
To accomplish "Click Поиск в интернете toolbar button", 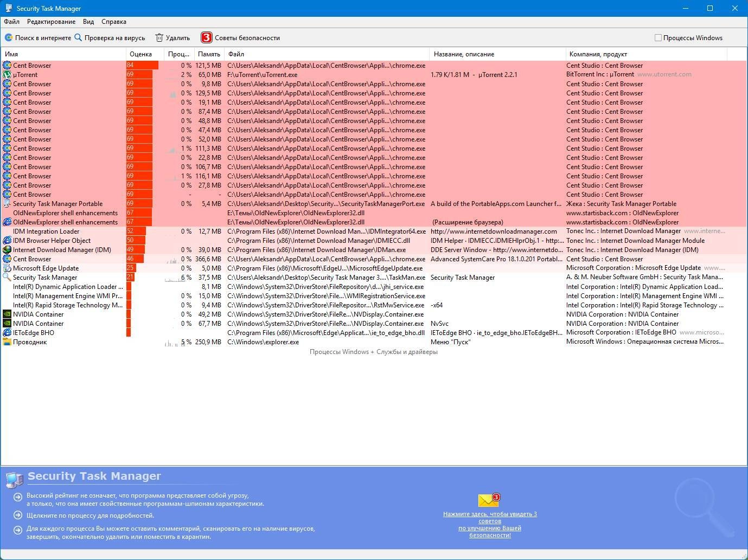I will click(38, 38).
